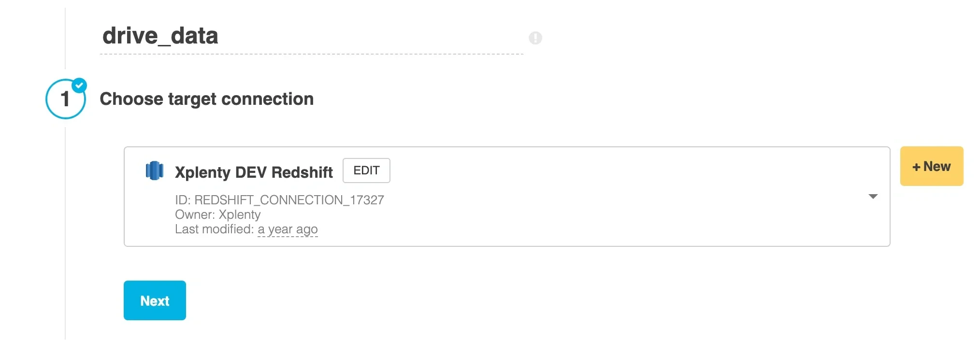This screenshot has height=341, width=980.
Task: Open the 'Choose target connection' step header
Action: click(x=207, y=99)
